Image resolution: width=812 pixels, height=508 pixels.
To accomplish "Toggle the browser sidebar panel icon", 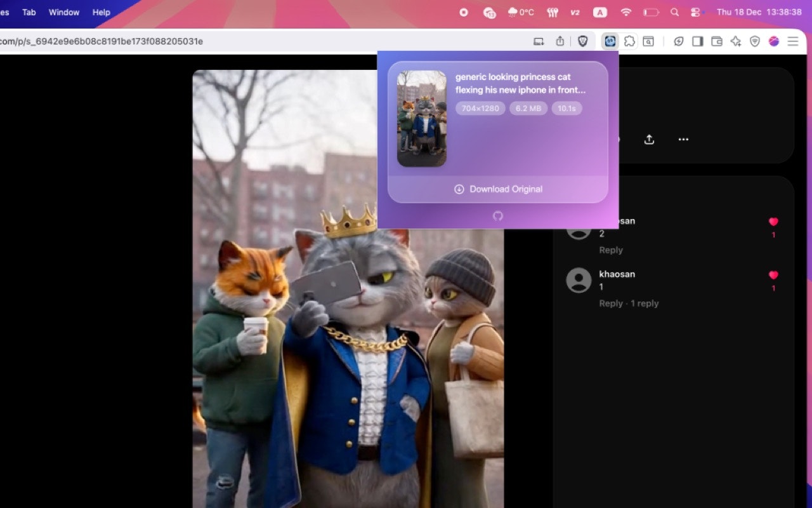I will point(698,41).
